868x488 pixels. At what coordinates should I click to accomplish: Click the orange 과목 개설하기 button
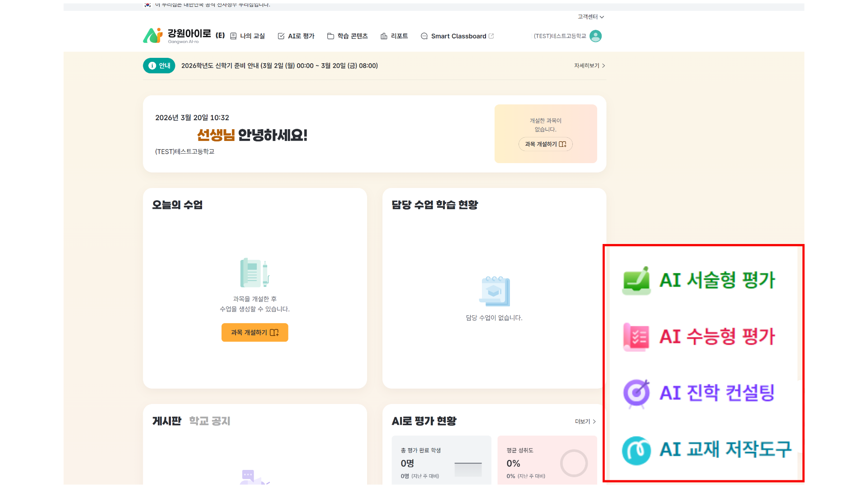click(x=255, y=333)
